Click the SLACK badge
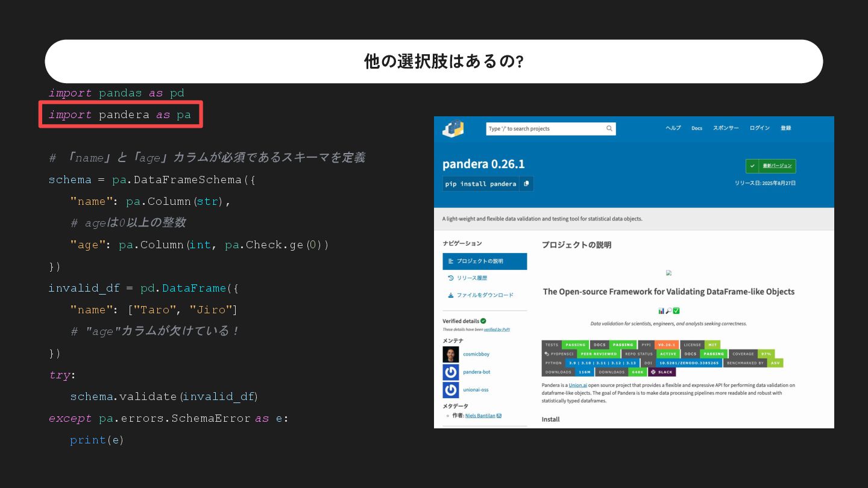 click(662, 372)
